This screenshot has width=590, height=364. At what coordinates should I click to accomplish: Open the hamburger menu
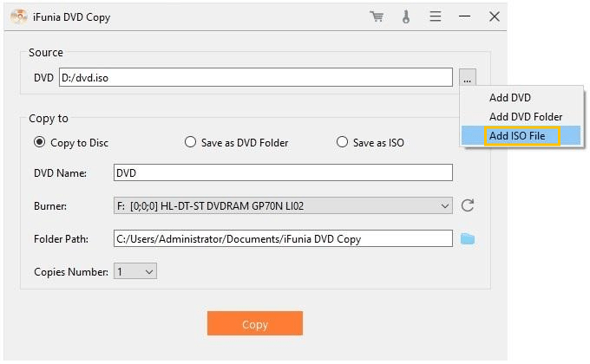[x=436, y=16]
